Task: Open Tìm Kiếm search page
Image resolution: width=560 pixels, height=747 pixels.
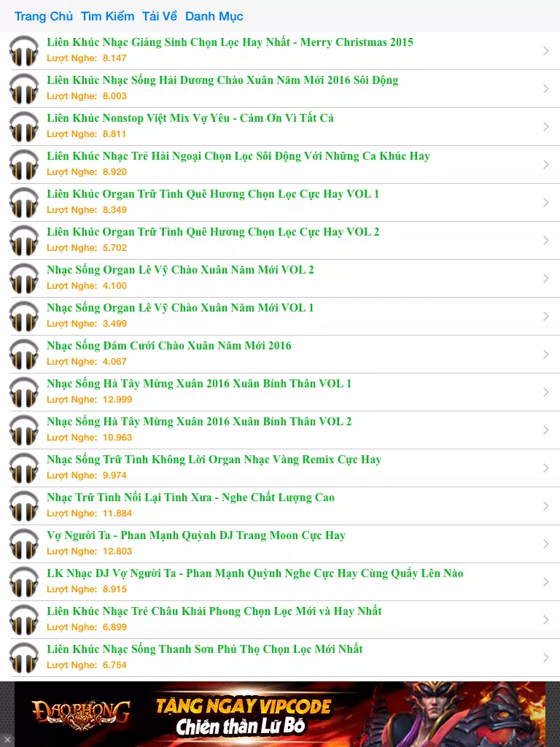Action: [108, 16]
